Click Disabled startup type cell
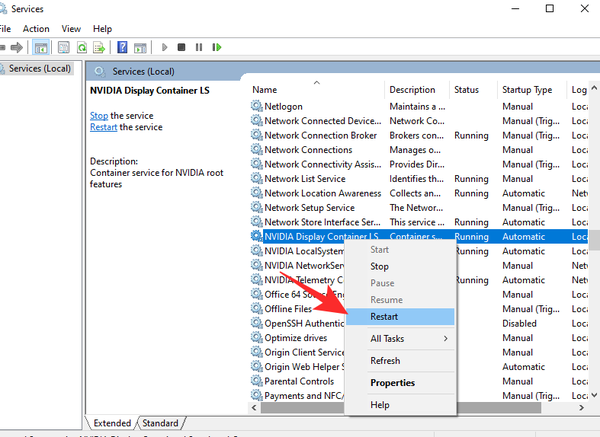Image resolution: width=600 pixels, height=437 pixels. coord(519,323)
